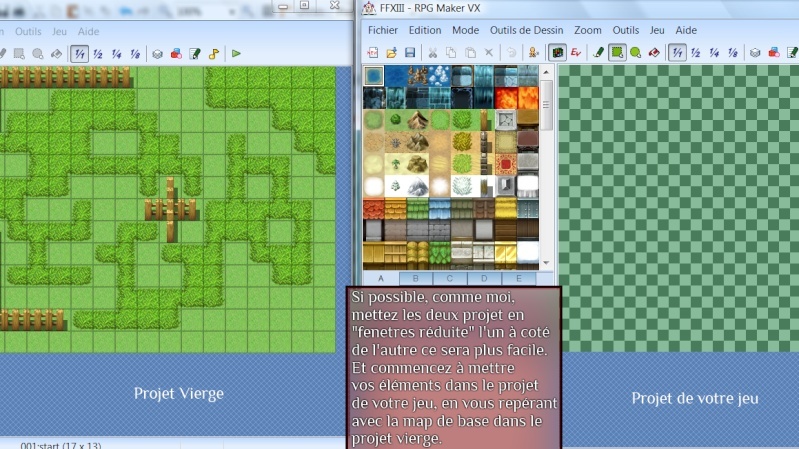This screenshot has width=799, height=449.
Task: Open the Edition menu
Action: click(x=424, y=30)
